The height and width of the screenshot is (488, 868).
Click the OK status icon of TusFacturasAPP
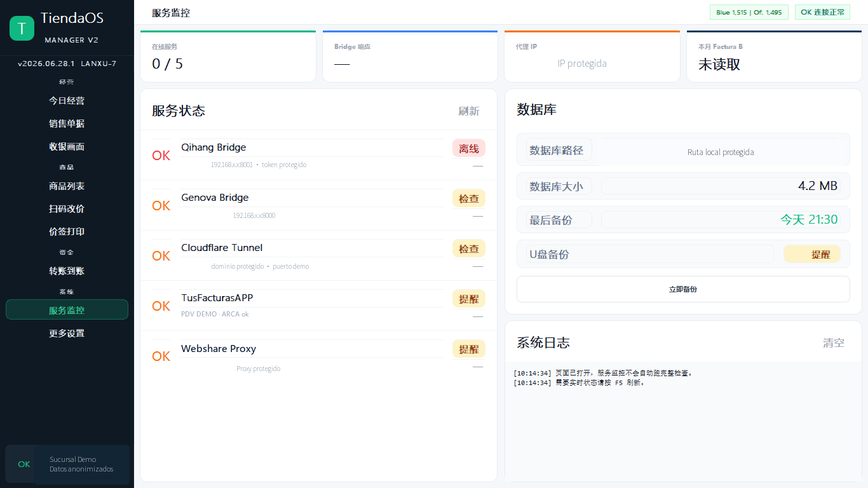coord(161,306)
